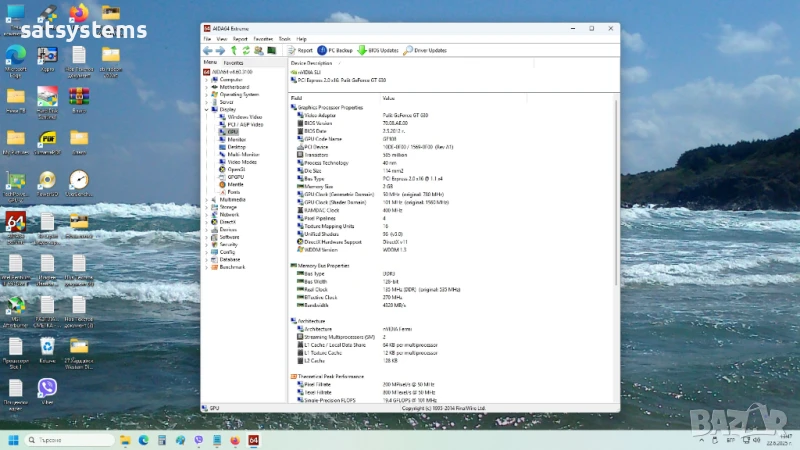800x450 pixels.
Task: Select Windows Video in the tree
Action: click(x=244, y=117)
